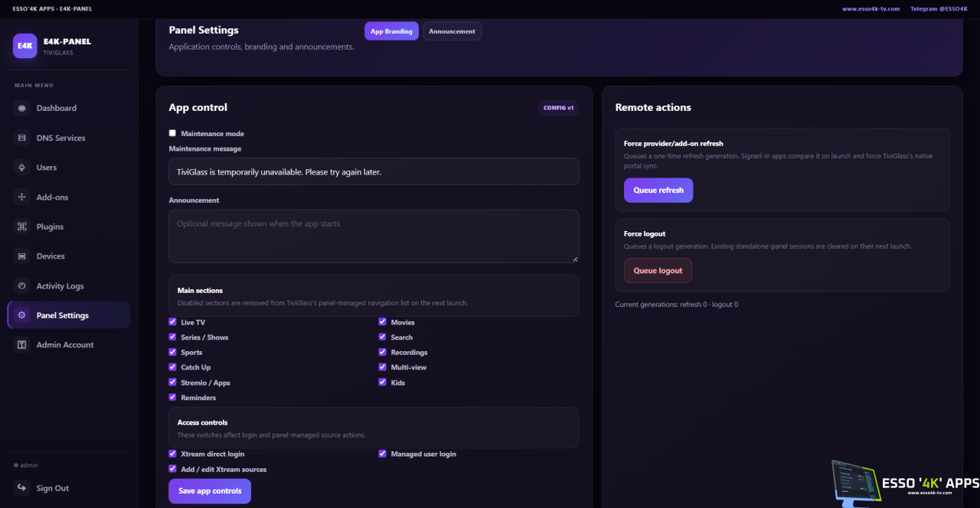Click into the Announcement text area

[374, 236]
